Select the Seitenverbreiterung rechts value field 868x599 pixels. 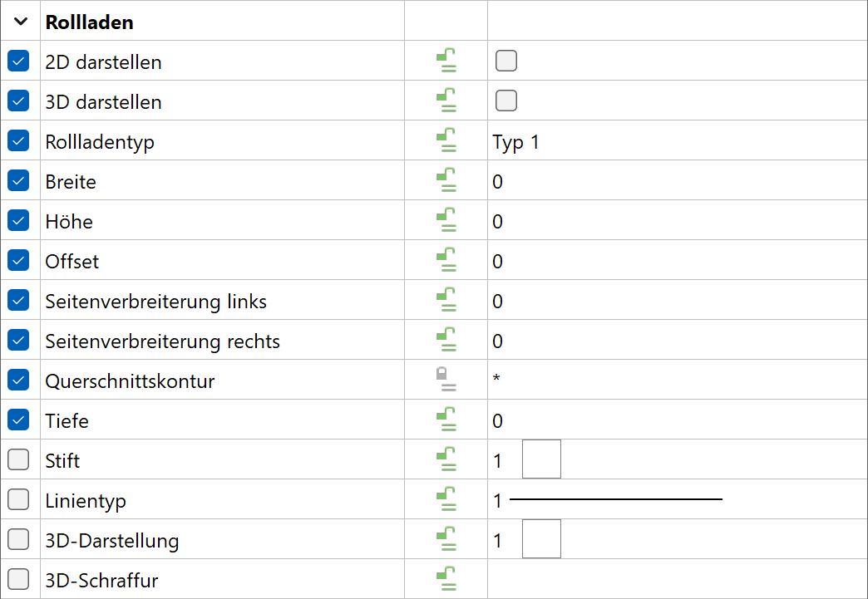tap(677, 340)
